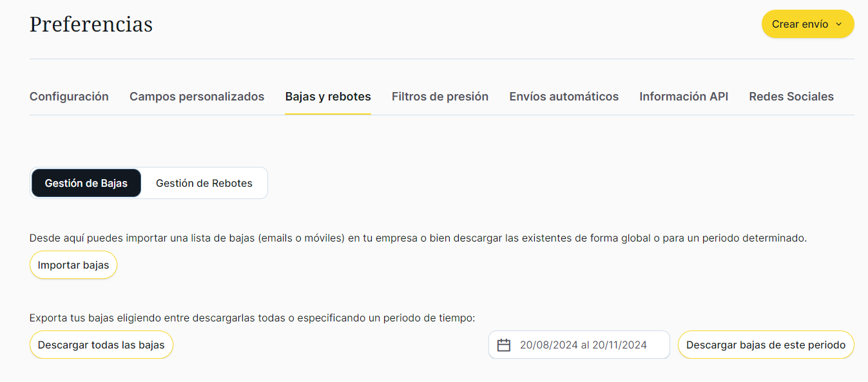
Task: Switch to Gestión de Bajas view
Action: [x=86, y=184]
